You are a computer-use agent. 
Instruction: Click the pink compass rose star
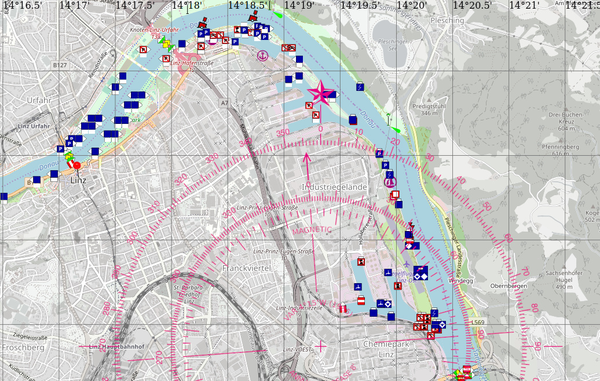coord(320,92)
